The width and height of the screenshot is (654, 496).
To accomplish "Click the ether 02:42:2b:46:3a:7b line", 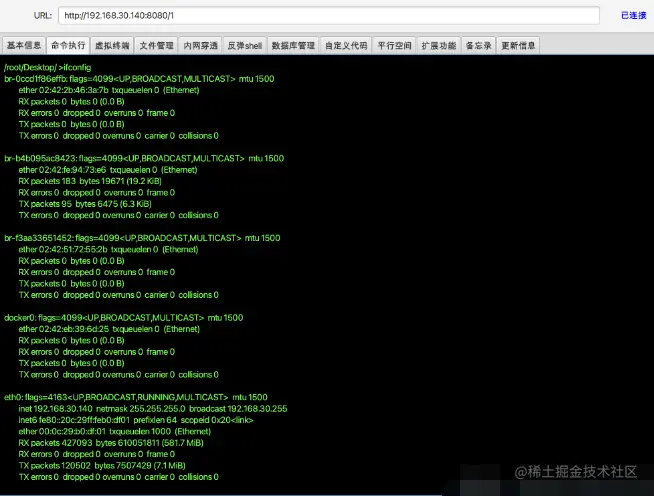I will pyautogui.click(x=109, y=90).
